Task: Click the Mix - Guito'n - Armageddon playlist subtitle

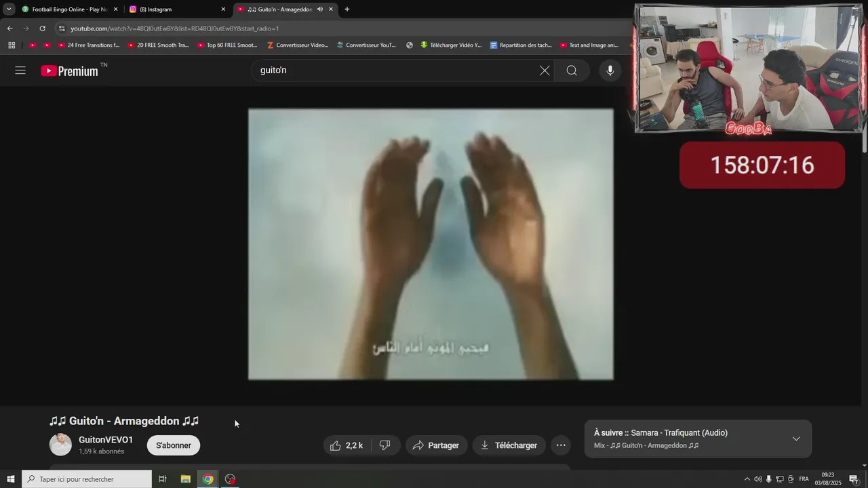Action: tap(646, 445)
